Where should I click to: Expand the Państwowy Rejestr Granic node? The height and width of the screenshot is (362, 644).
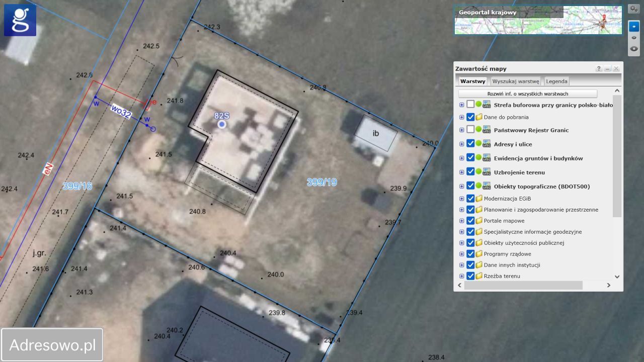461,130
